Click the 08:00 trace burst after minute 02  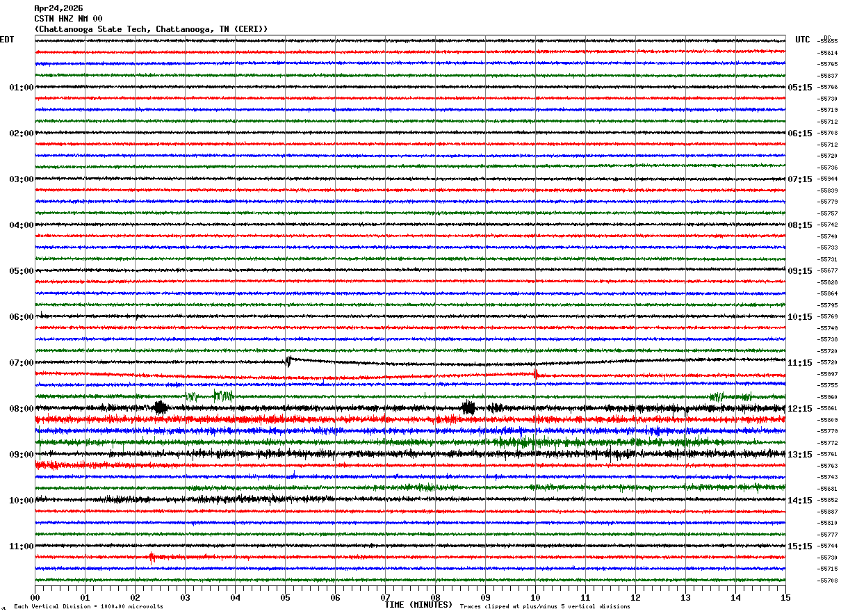161,408
